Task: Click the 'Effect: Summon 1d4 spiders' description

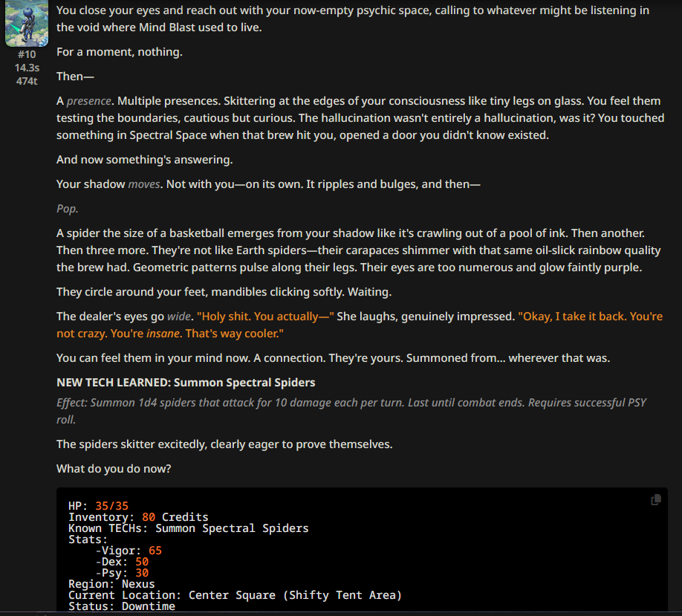Action: point(351,411)
